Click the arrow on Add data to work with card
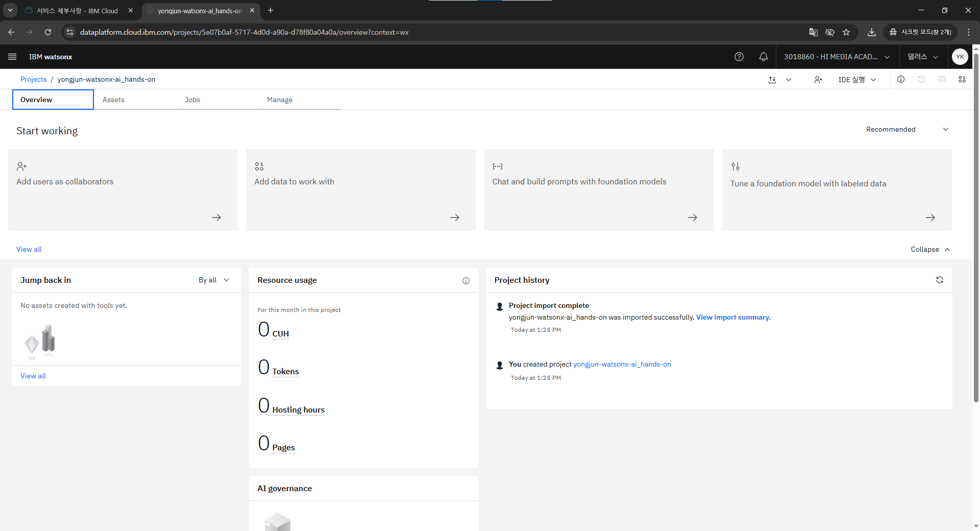This screenshot has width=980, height=531. click(x=455, y=218)
